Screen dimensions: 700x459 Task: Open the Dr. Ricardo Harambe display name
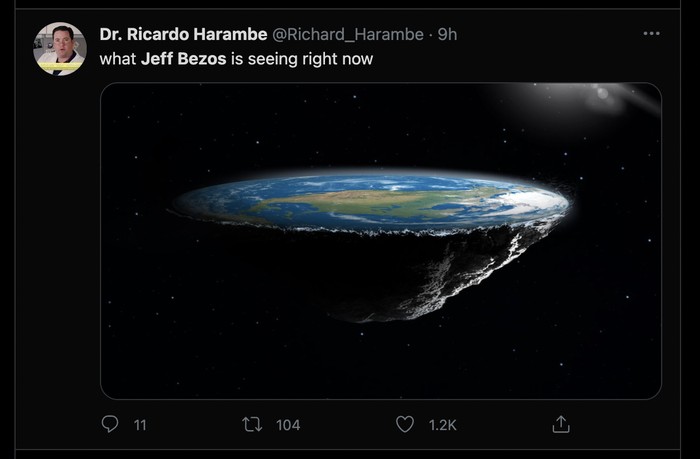point(183,34)
